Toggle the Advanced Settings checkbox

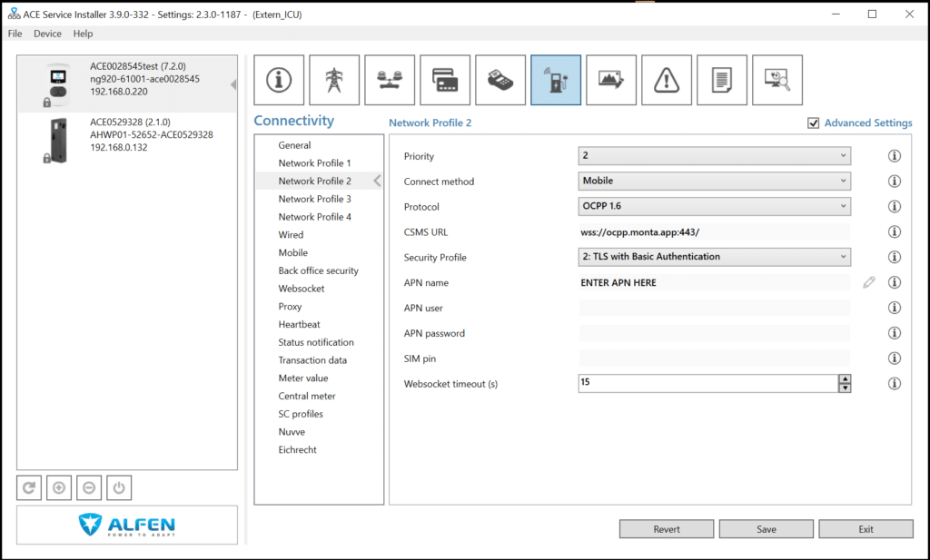pos(813,123)
